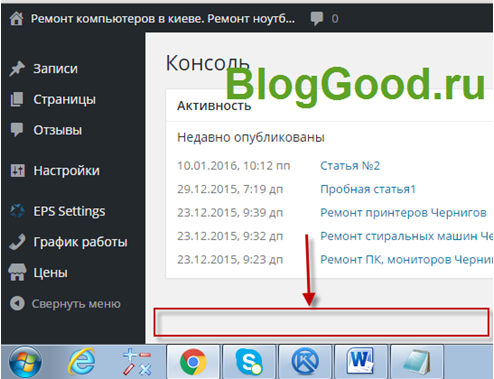
Task: Open the Windows Start menu orb
Action: click(26, 362)
